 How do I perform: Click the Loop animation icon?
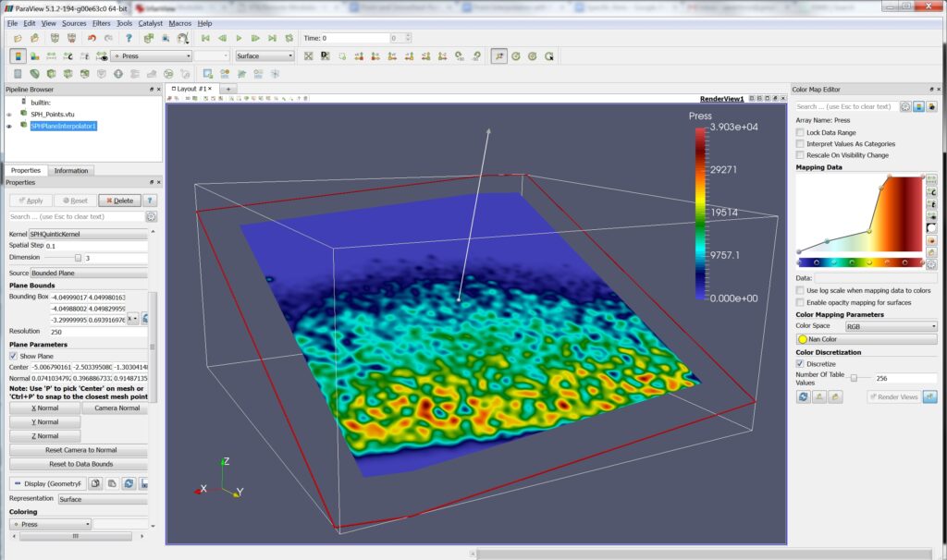pyautogui.click(x=289, y=38)
